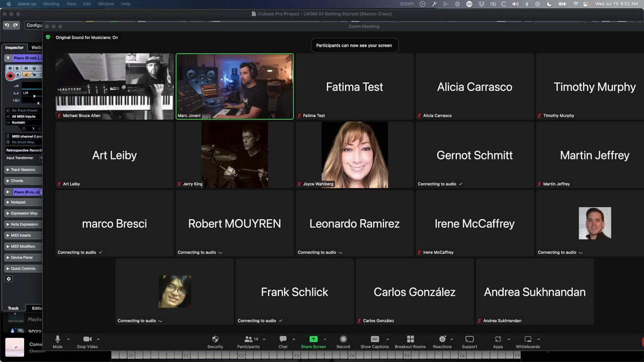
Task: Toggle record enable on the Piano track
Action: [10, 76]
